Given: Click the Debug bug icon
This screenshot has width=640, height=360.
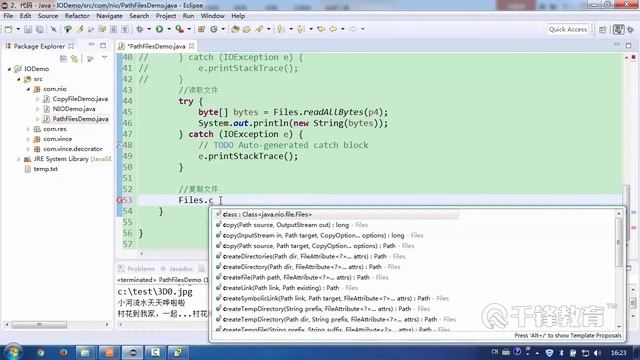Looking at the screenshot, I should 140,29.
